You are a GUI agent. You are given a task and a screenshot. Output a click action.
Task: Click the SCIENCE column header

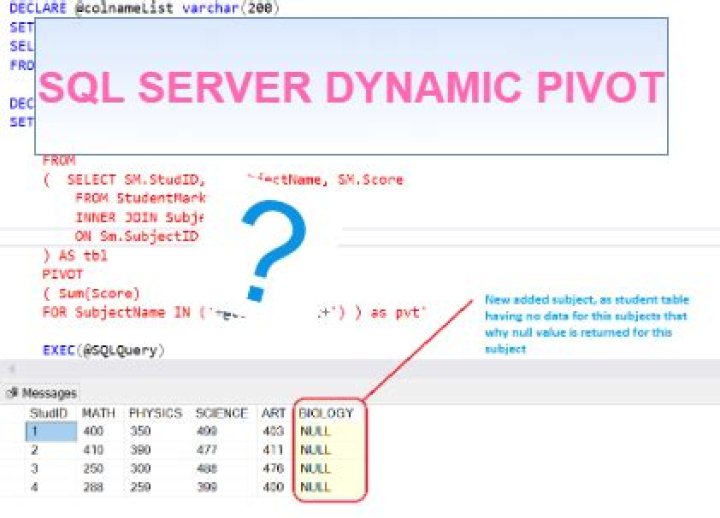click(x=221, y=413)
